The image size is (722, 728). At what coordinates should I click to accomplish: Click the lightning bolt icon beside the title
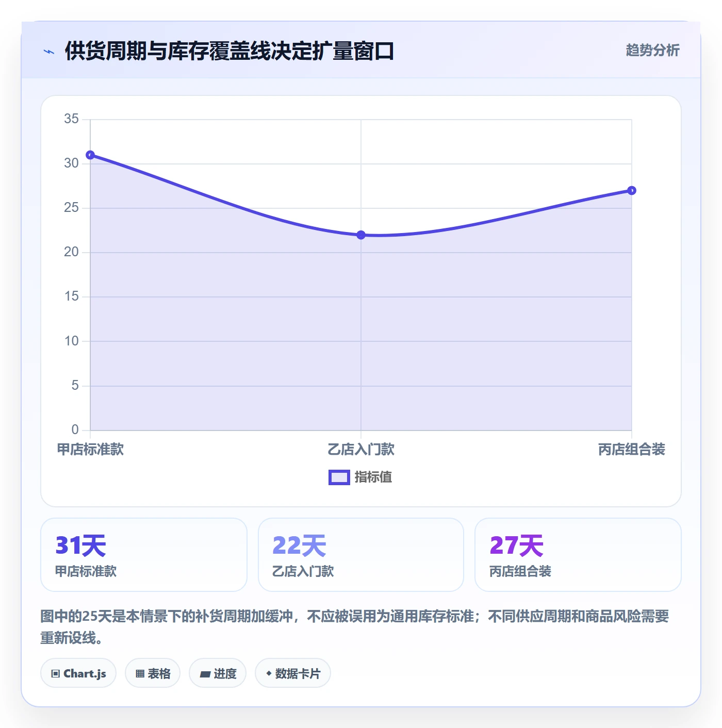click(x=49, y=52)
